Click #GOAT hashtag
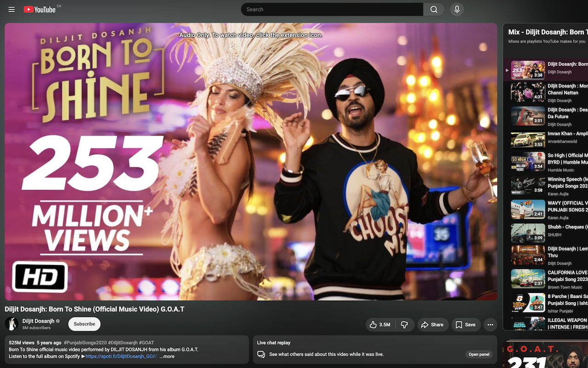Image resolution: width=588 pixels, height=368 pixels. (147, 343)
